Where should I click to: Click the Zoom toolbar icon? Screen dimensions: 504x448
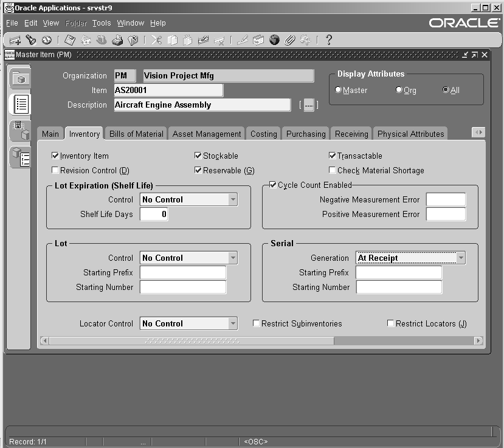258,40
